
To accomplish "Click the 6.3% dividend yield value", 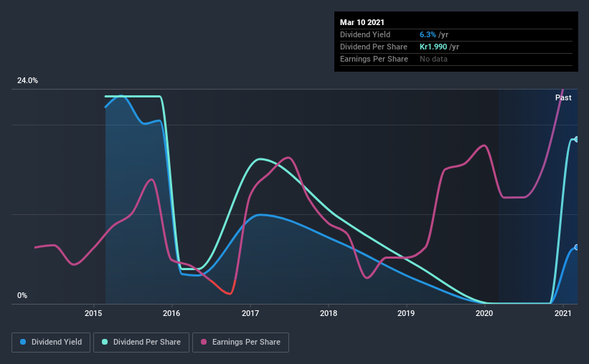I will [x=428, y=34].
